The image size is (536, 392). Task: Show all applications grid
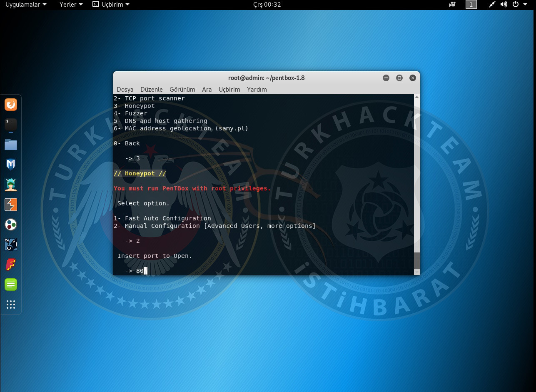[x=11, y=305]
